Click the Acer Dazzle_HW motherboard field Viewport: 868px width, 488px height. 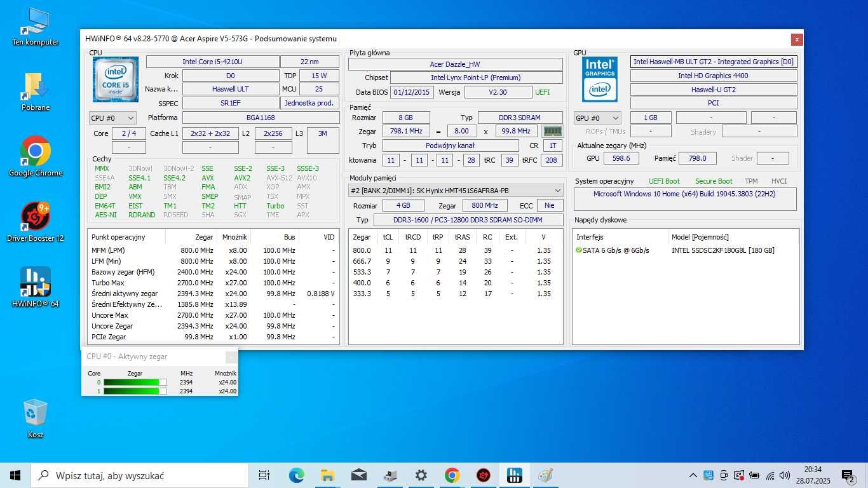[x=456, y=64]
